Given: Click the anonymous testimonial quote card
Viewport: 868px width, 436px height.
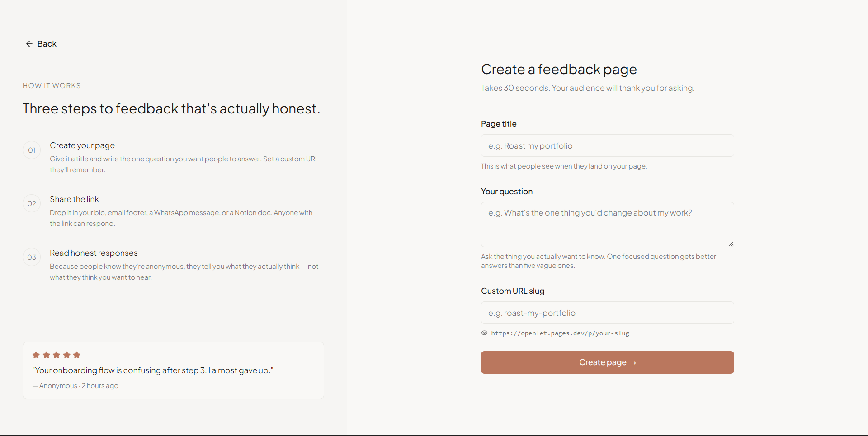Looking at the screenshot, I should coord(173,370).
